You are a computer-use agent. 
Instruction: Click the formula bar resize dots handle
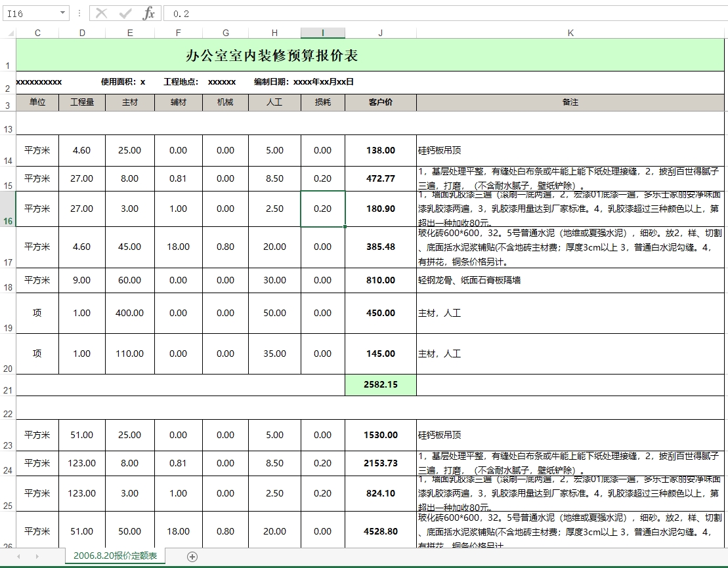(79, 13)
